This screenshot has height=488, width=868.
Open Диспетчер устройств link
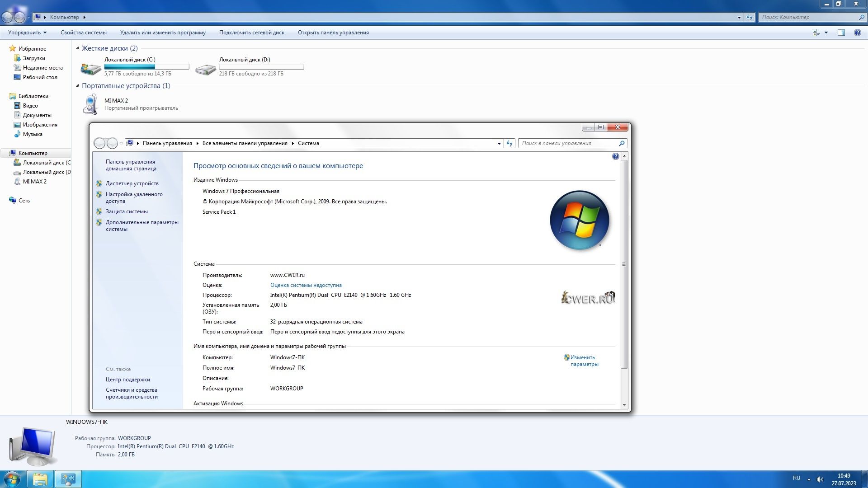tap(132, 183)
